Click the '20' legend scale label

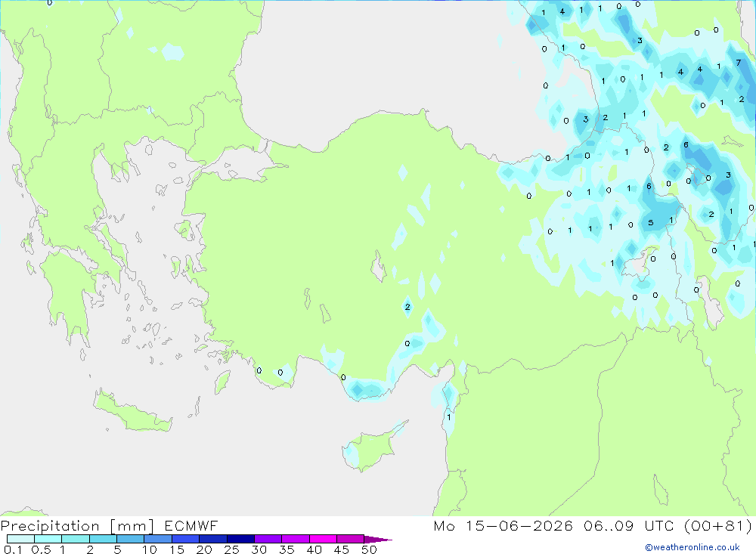coord(204,549)
